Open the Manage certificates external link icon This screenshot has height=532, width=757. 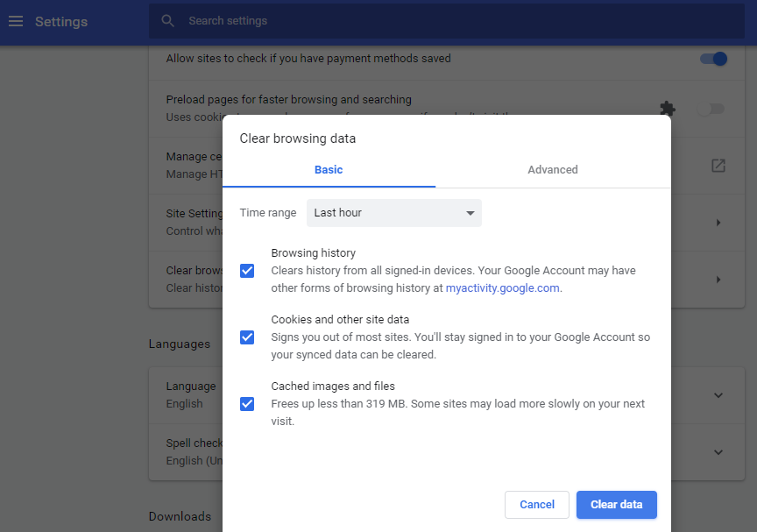718,166
